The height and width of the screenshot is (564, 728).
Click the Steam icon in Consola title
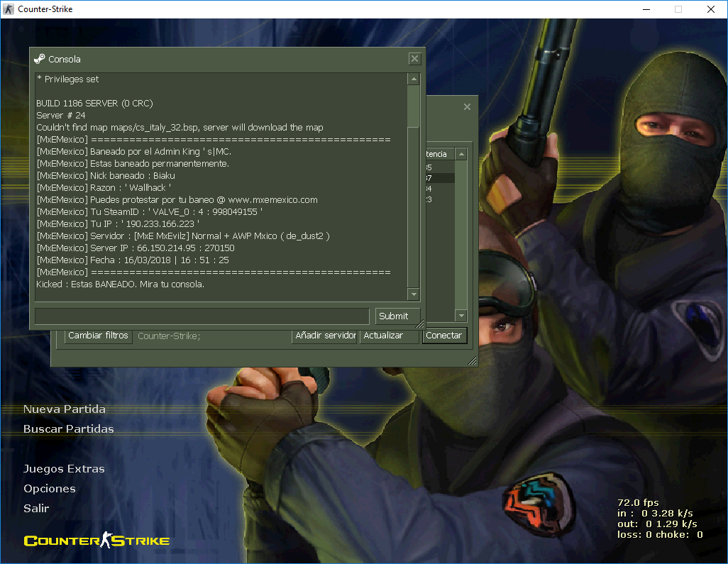pos(40,59)
